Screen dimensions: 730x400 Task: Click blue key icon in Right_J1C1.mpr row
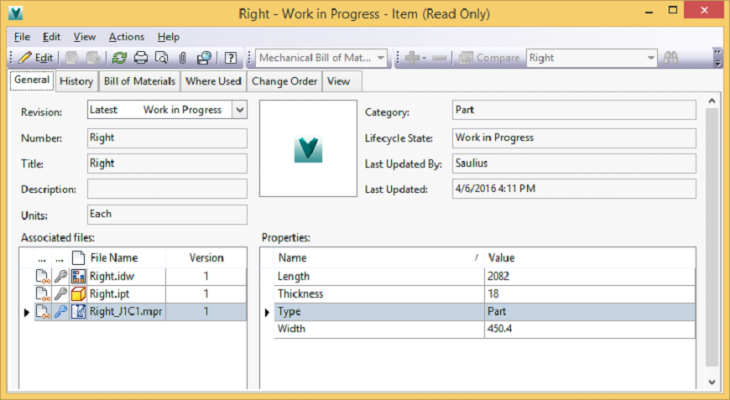(x=61, y=312)
